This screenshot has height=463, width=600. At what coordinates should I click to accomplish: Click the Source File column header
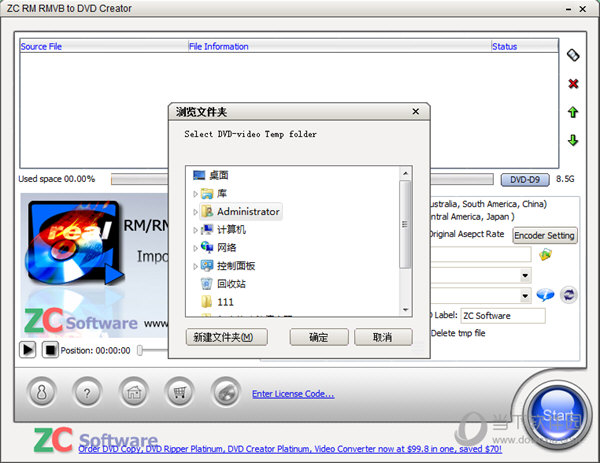[x=104, y=47]
